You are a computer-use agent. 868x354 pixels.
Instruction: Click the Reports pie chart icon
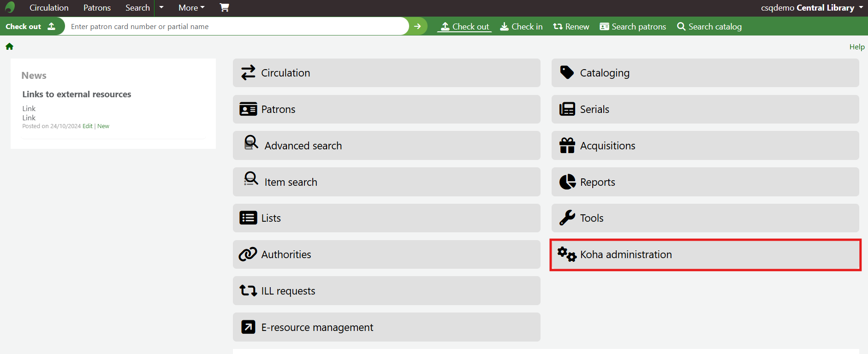click(567, 182)
